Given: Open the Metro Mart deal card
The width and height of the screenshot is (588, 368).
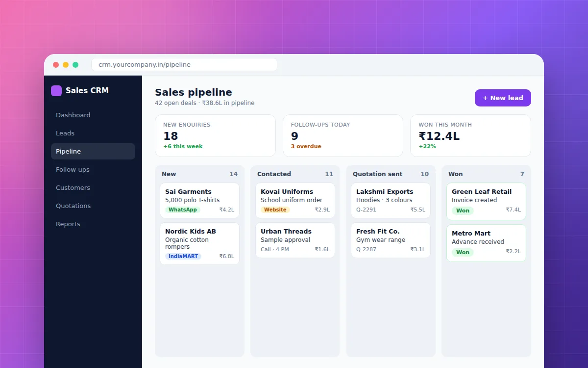Looking at the screenshot, I should tap(486, 243).
